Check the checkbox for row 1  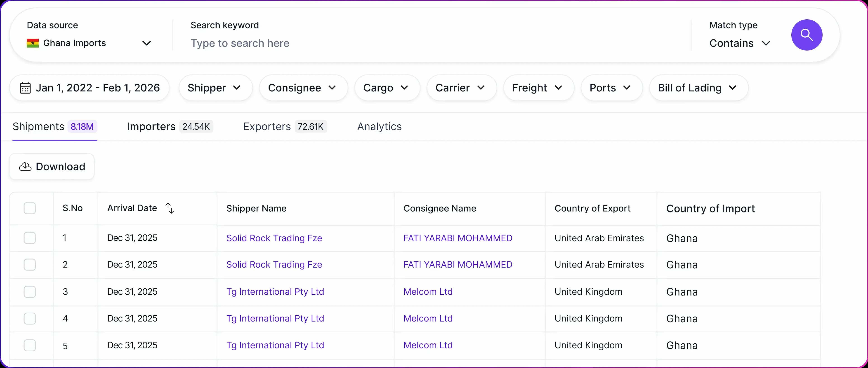[30, 238]
